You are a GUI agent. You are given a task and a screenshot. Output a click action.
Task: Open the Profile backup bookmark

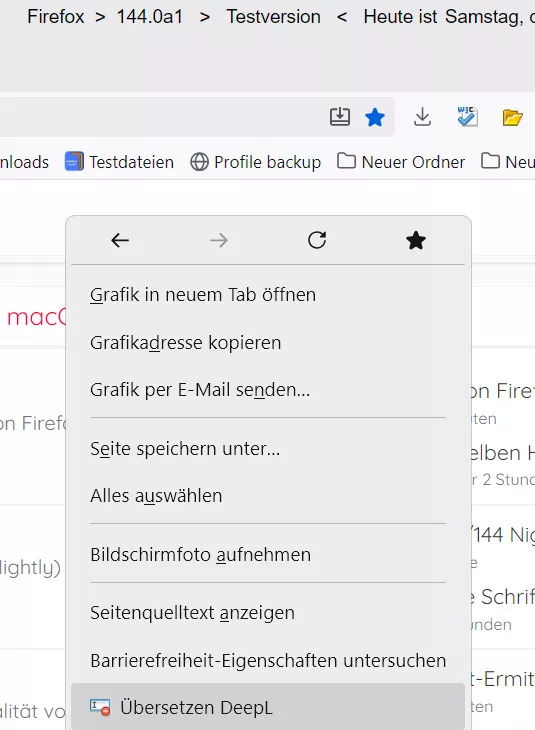point(256,162)
